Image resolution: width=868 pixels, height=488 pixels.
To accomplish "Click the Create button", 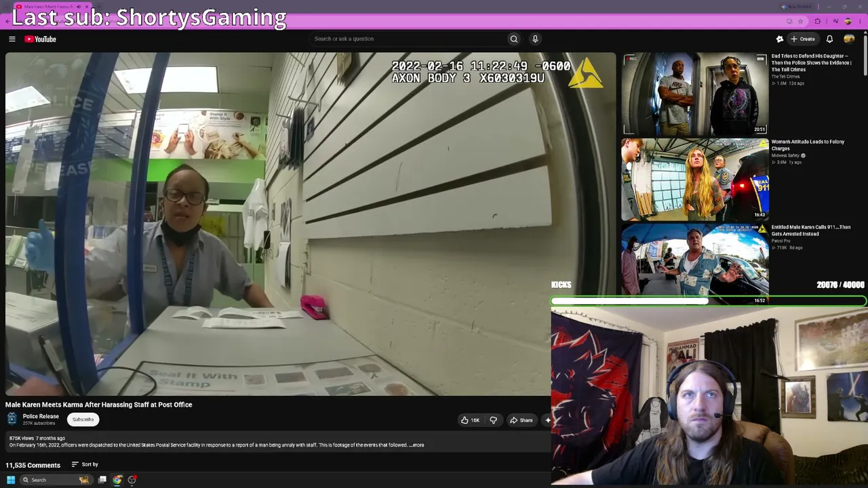I will point(803,39).
